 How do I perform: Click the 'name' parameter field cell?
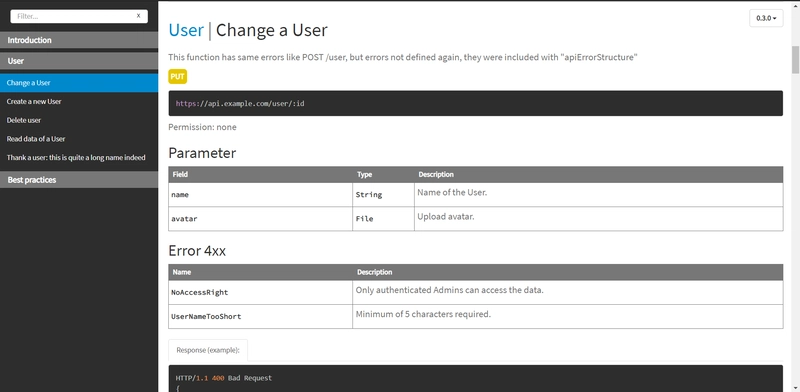[x=260, y=195]
